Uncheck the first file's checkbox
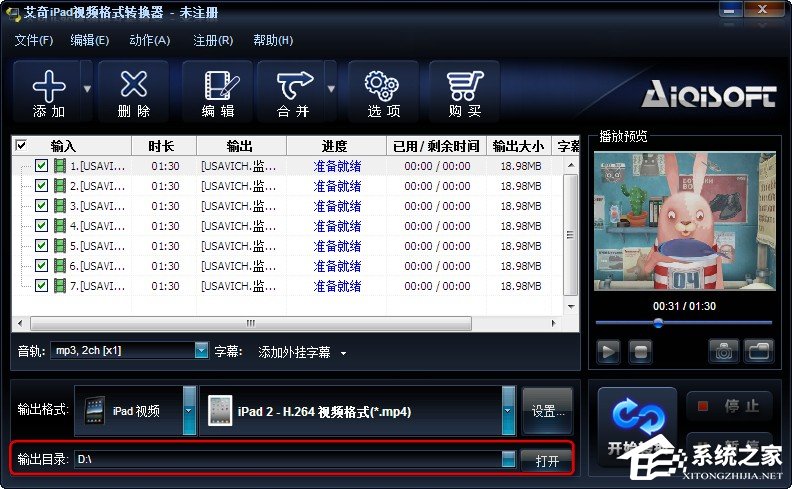Viewport: 792px width, 489px height. pyautogui.click(x=41, y=166)
